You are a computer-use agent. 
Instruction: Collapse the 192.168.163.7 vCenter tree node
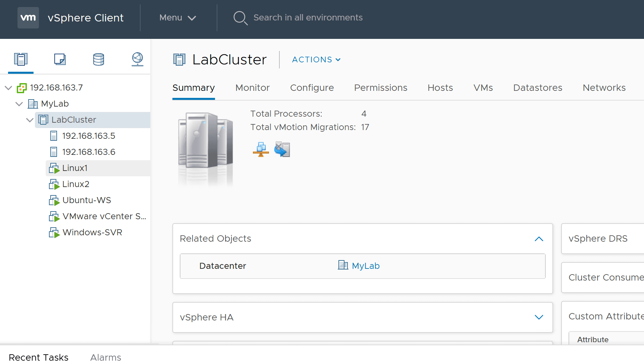(x=9, y=88)
